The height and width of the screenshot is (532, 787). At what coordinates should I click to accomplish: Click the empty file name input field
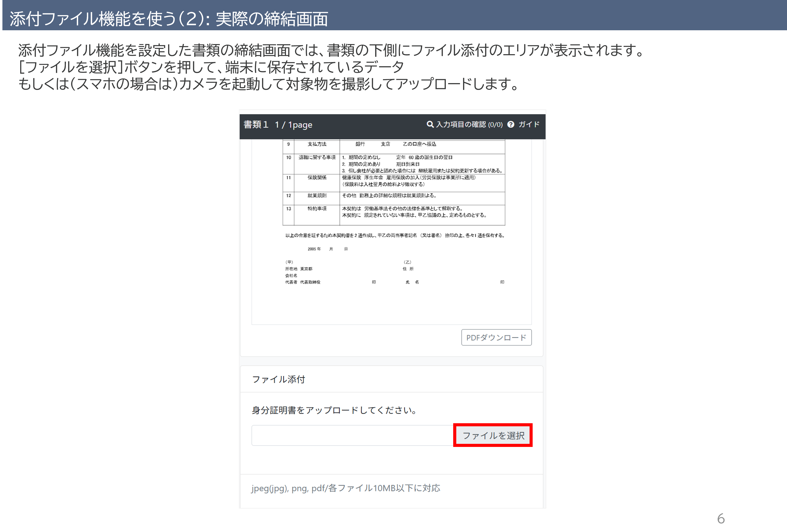pos(352,435)
